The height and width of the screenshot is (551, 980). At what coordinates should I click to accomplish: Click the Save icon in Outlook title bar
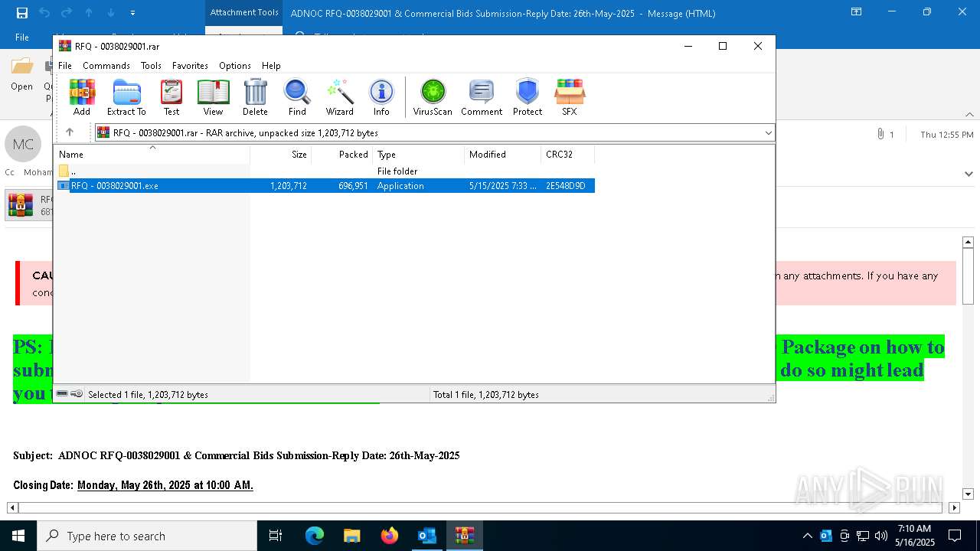coord(22,13)
